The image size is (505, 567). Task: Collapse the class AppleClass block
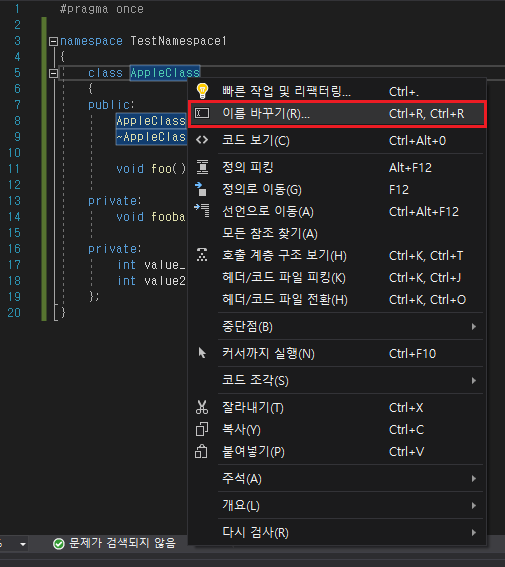[x=53, y=73]
